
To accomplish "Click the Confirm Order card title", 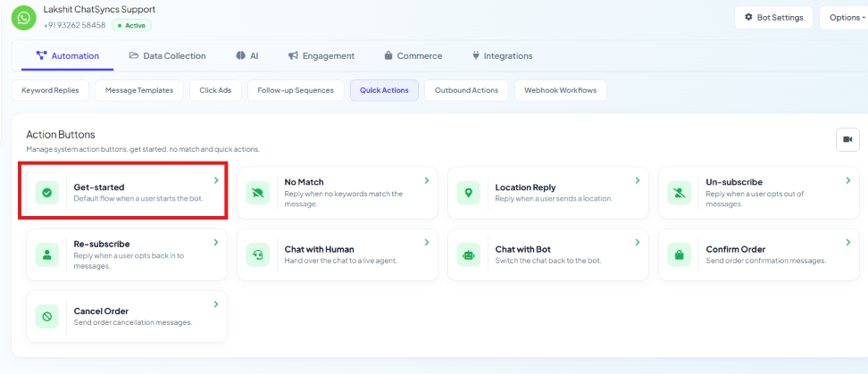I will [x=736, y=250].
